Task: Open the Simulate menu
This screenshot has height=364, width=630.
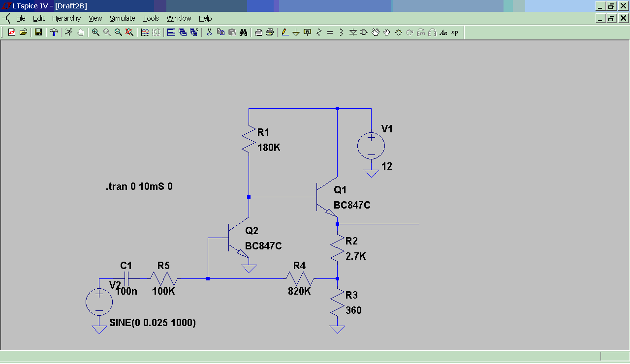Action: tap(122, 18)
